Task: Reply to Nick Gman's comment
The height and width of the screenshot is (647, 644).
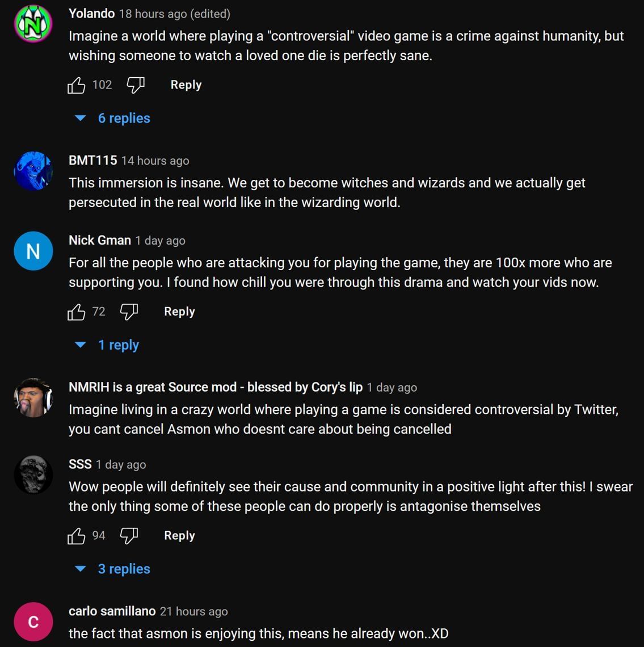Action: pyautogui.click(x=179, y=312)
